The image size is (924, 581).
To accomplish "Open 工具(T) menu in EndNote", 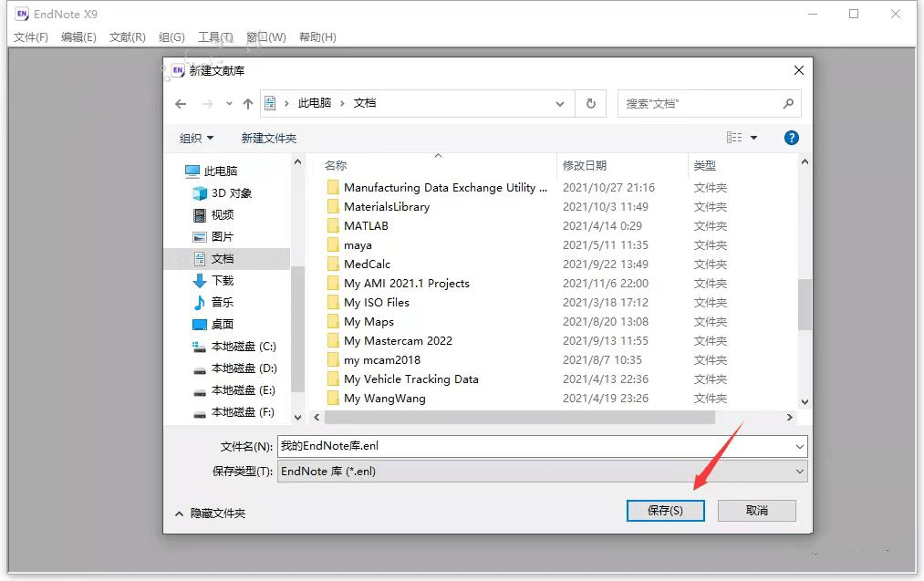I will click(x=215, y=37).
